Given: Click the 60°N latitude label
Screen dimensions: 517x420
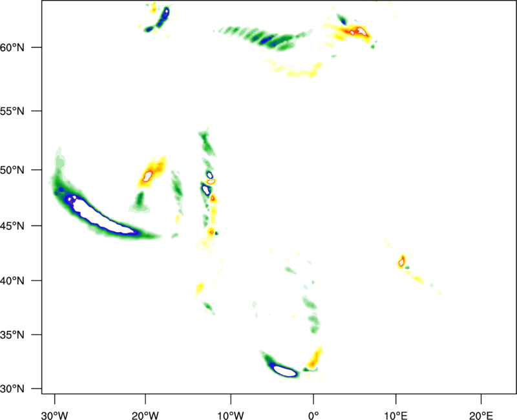Looking at the screenshot, I should point(12,47).
